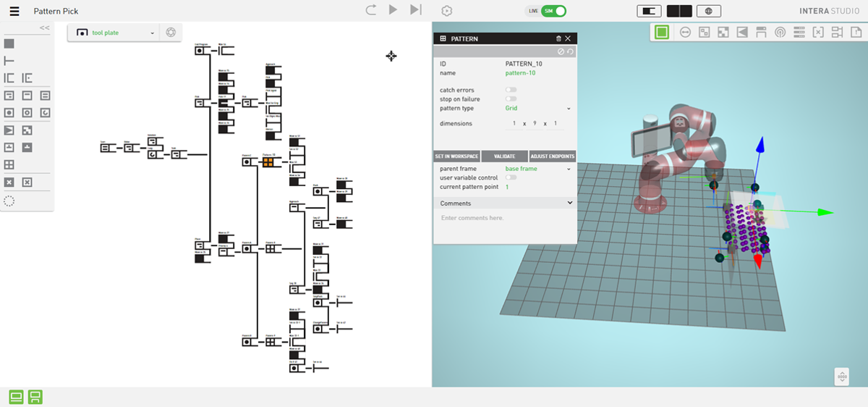Toggle user variable control switch
868x407 pixels.
511,177
